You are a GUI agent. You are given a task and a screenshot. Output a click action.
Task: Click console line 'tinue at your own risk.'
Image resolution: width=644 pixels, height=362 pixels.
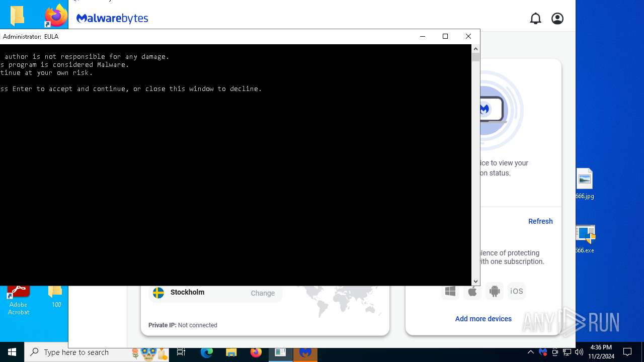coord(46,72)
